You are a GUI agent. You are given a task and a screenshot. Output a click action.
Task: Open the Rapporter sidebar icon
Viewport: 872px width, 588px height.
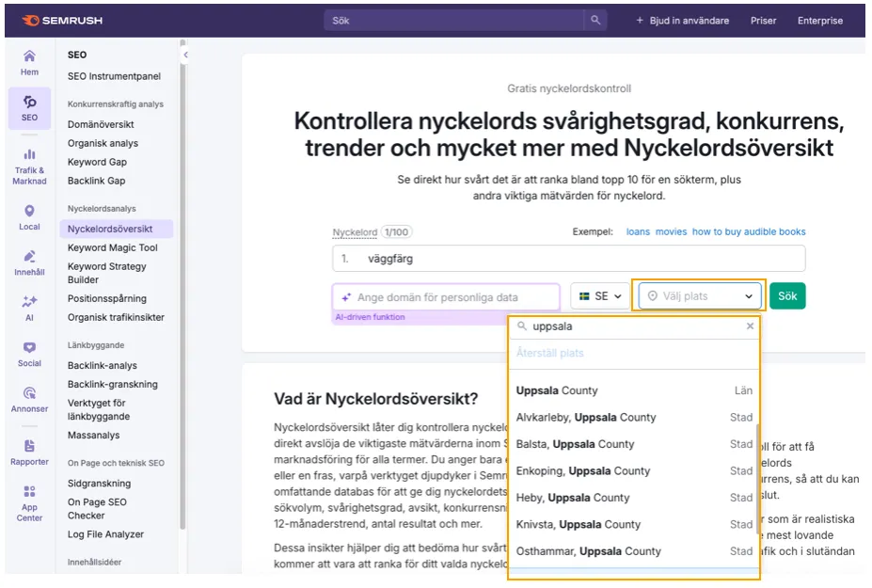29,453
